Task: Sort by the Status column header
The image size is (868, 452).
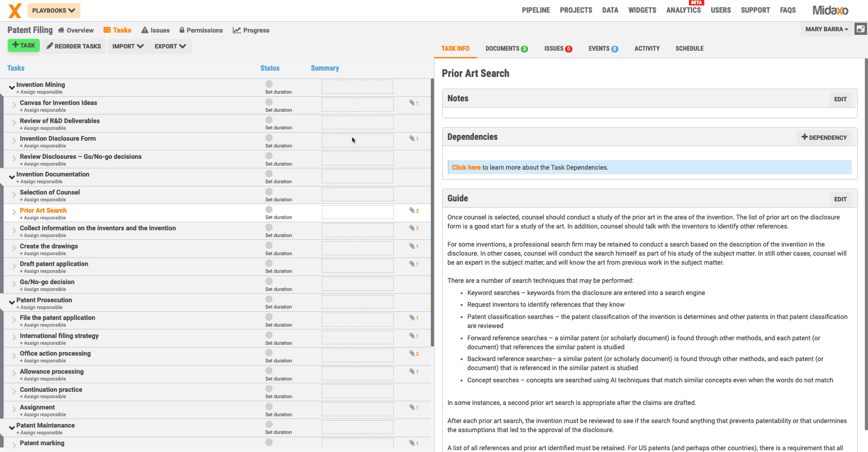Action: tap(270, 68)
